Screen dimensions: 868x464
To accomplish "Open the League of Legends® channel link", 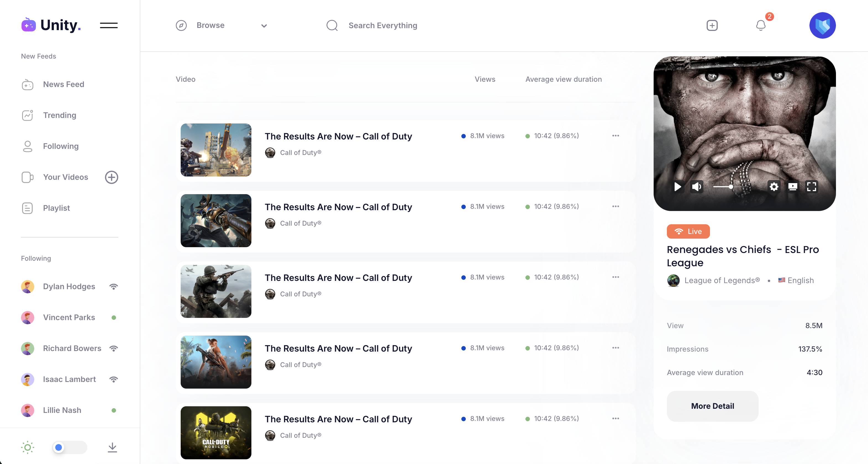I will (722, 280).
